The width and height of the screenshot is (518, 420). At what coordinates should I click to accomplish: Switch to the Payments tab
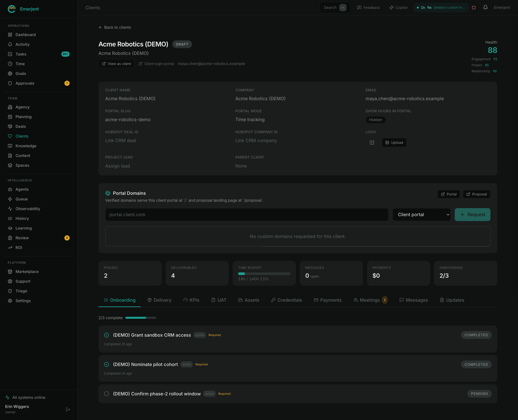(328, 300)
